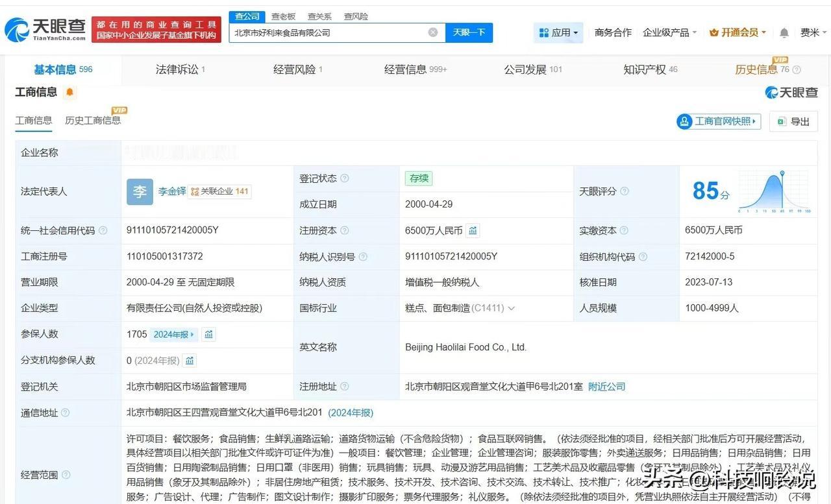The width and height of the screenshot is (831, 504).
Task: Click the help icon beside 通信地址
Action: pyautogui.click(x=65, y=413)
